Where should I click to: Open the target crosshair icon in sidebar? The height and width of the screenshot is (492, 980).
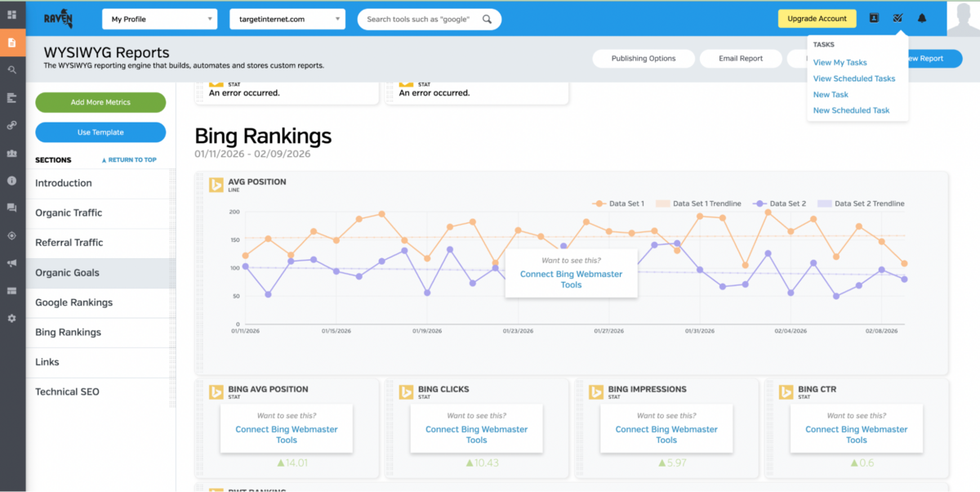click(11, 235)
